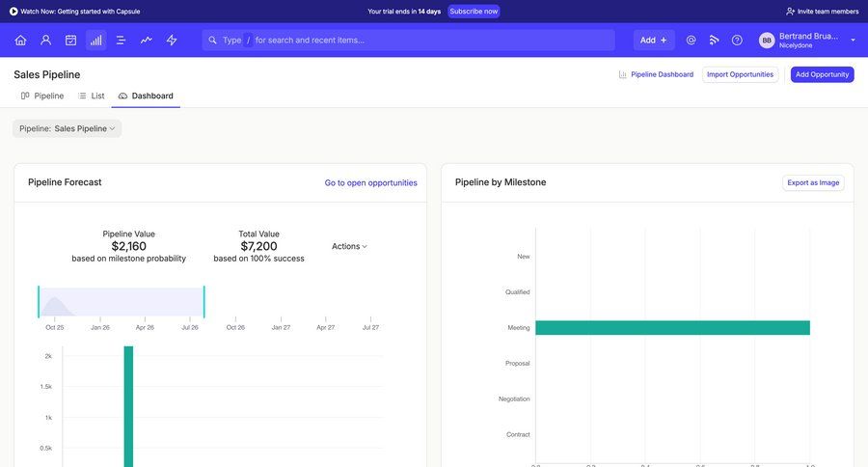Open the Contacts person icon
This screenshot has width=868, height=467.
pos(45,41)
